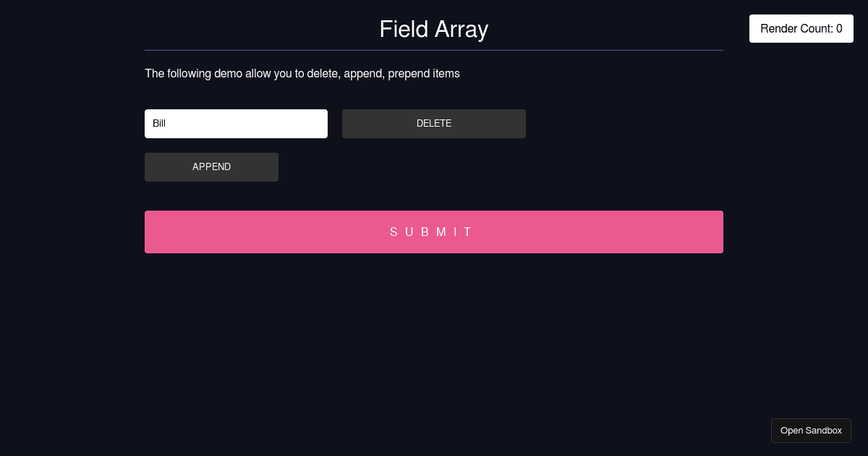Screen dimensions: 868x456
Task: Remove the Bill item using DELETE
Action: (x=433, y=124)
